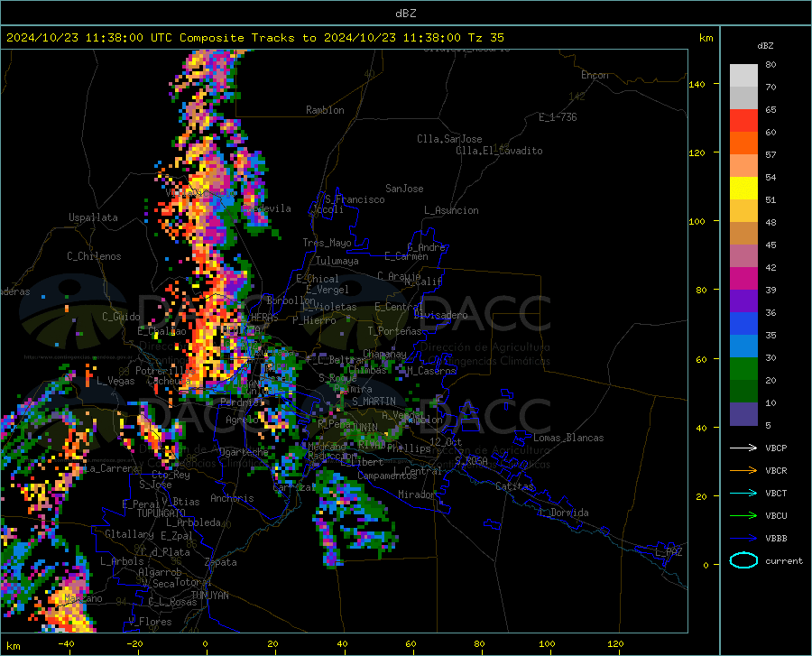Image resolution: width=812 pixels, height=656 pixels.
Task: Click the L_PAZ place label
Action: [x=669, y=552]
